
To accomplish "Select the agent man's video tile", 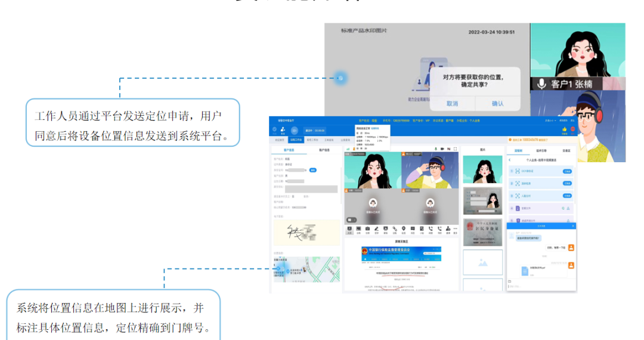I will click(x=430, y=170).
